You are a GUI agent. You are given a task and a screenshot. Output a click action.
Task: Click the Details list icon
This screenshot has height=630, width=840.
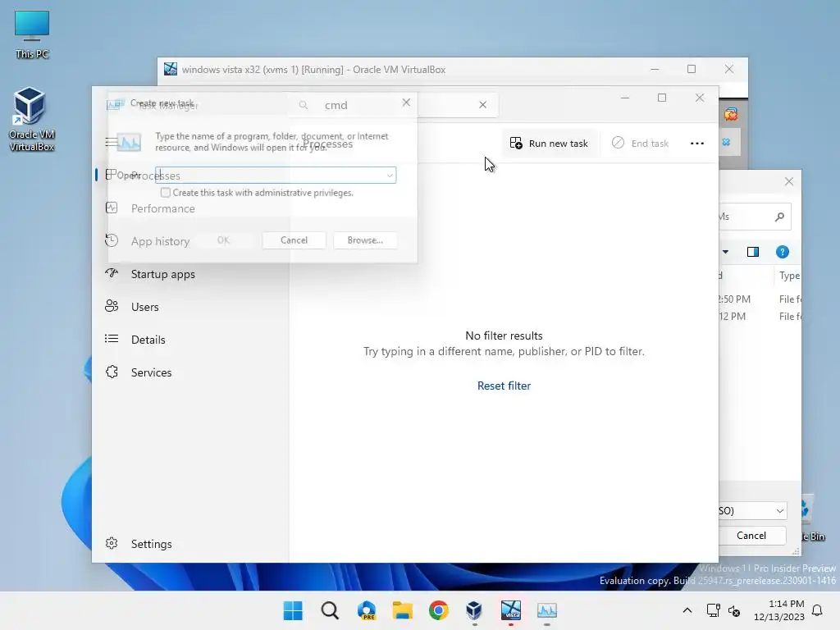pos(112,339)
